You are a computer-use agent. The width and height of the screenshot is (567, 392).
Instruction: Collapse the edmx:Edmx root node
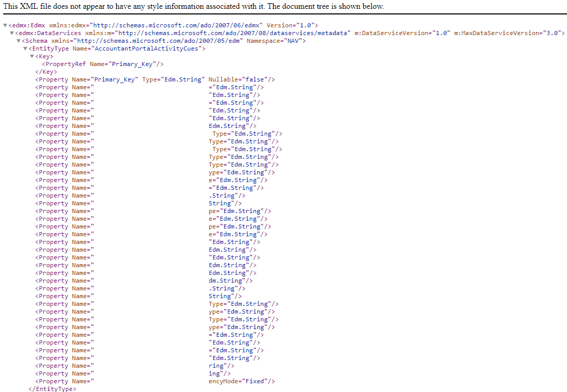point(5,25)
